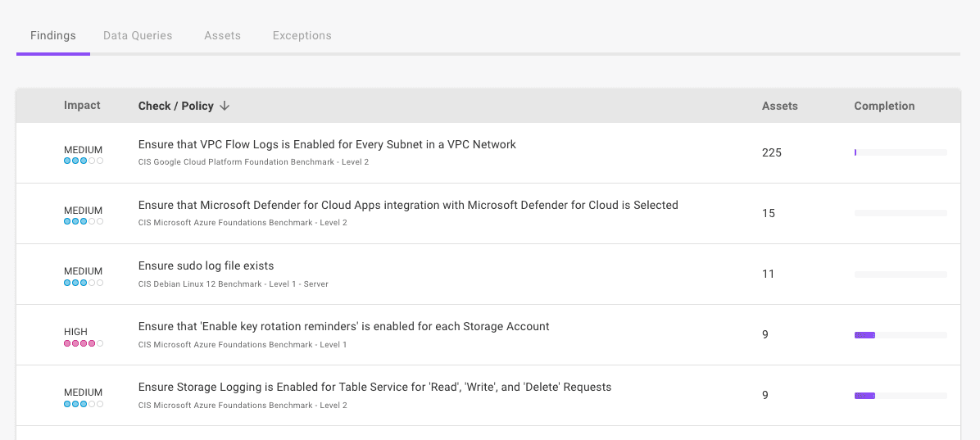Click completion bar for key rotation reminders

click(x=900, y=335)
